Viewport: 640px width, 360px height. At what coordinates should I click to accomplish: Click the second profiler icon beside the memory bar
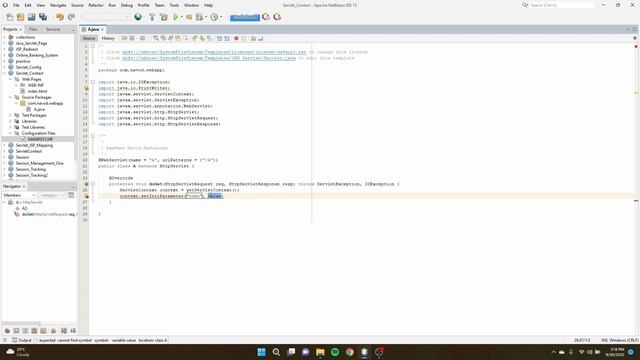pos(277,17)
